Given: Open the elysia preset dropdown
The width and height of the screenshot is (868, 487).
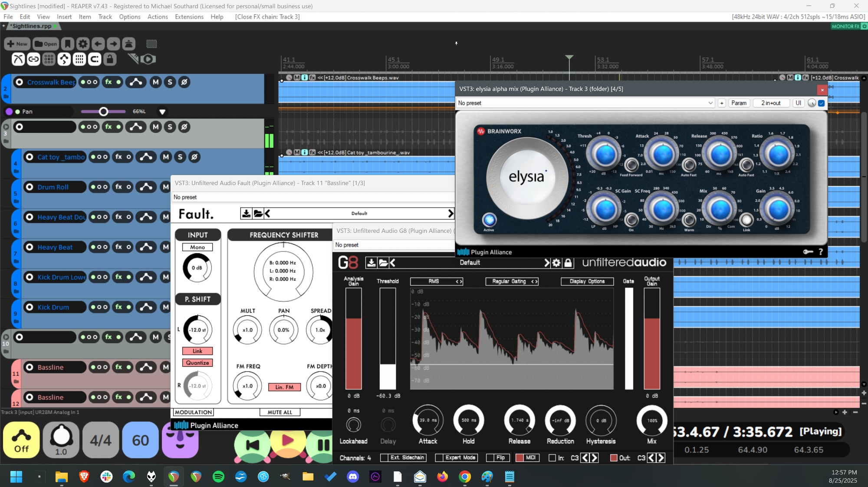Looking at the screenshot, I should tap(710, 103).
